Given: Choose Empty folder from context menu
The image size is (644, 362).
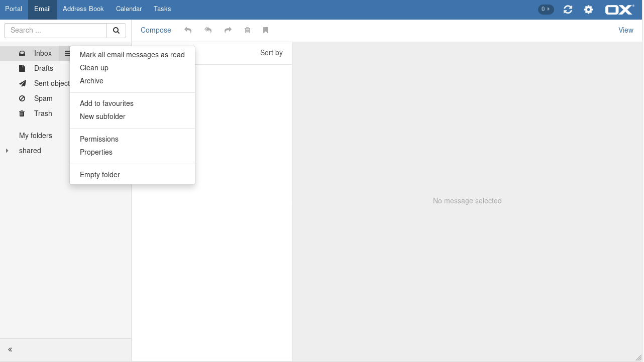Looking at the screenshot, I should click(x=100, y=175).
